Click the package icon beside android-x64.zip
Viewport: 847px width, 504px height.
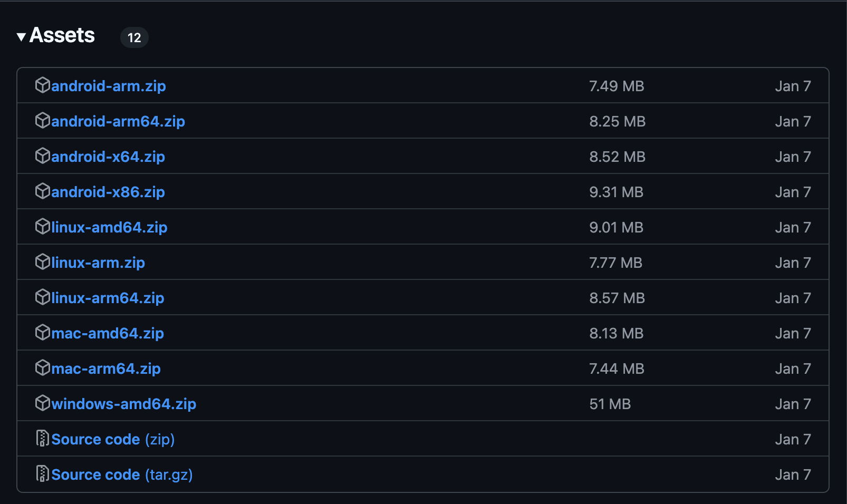pos(43,156)
